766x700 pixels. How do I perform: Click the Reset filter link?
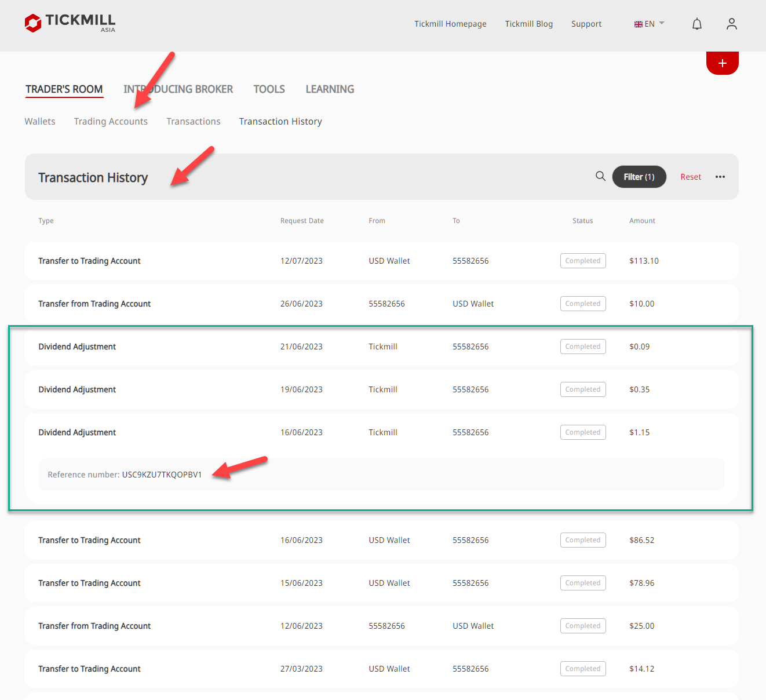point(691,177)
